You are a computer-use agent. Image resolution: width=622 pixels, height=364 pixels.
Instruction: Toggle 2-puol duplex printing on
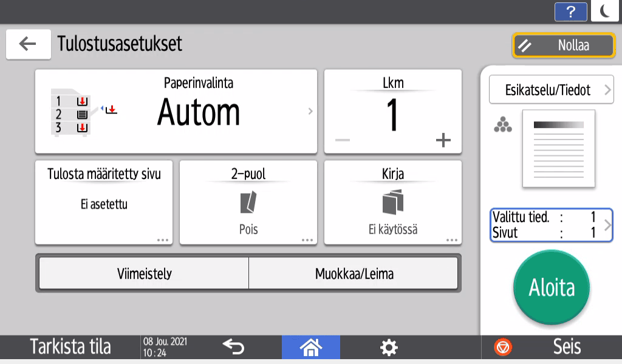point(248,202)
